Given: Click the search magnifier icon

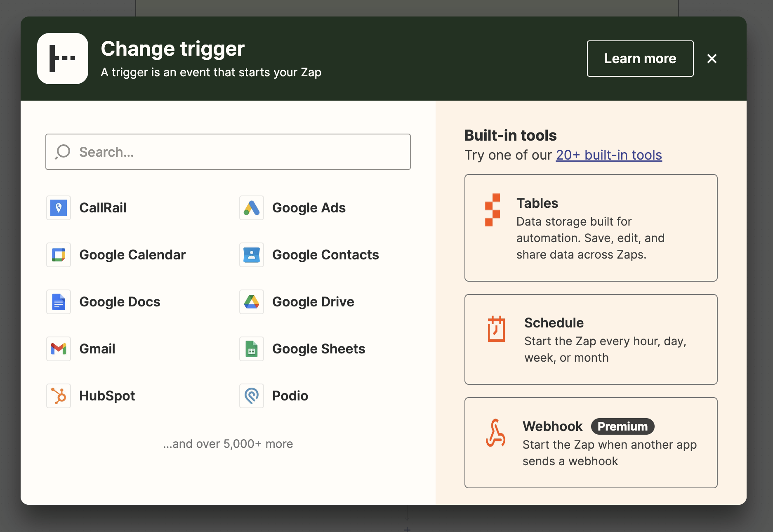Looking at the screenshot, I should (63, 152).
